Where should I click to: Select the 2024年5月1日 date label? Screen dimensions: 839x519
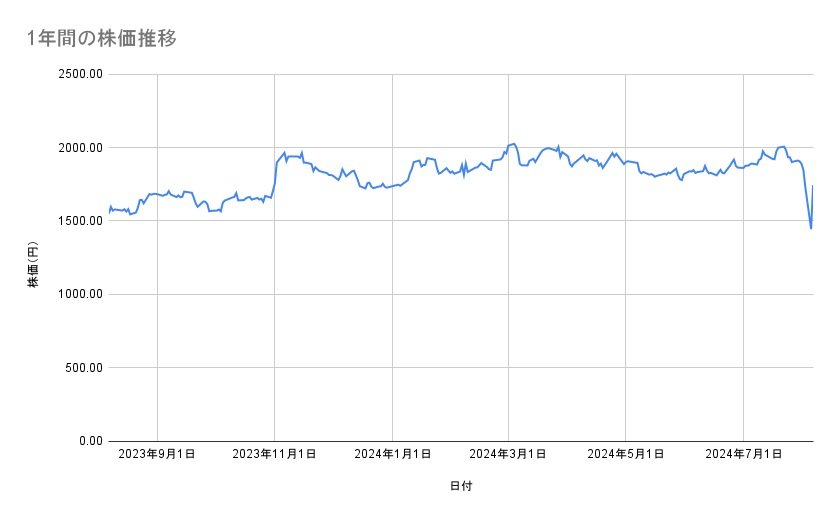tap(626, 455)
